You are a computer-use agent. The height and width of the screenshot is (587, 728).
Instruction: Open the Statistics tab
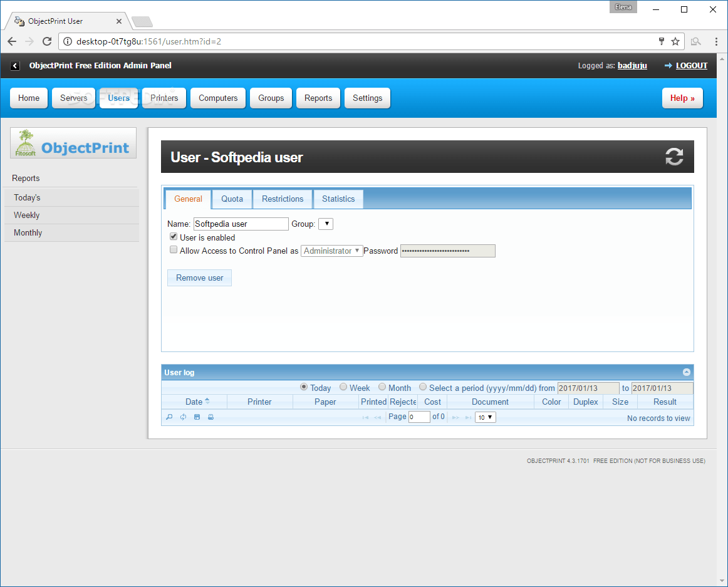(338, 199)
